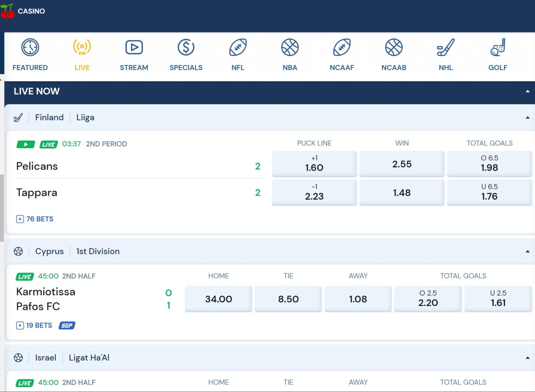Image resolution: width=535 pixels, height=392 pixels.
Task: Select the NCAAB basketball icon
Action: click(x=394, y=47)
